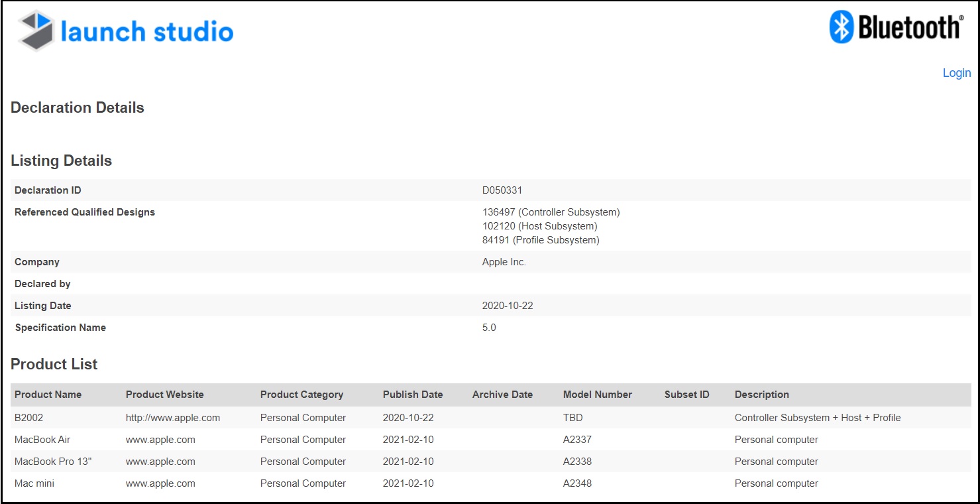Open the www.apple.com link for MacBook Air
This screenshot has width=980, height=504.
160,440
